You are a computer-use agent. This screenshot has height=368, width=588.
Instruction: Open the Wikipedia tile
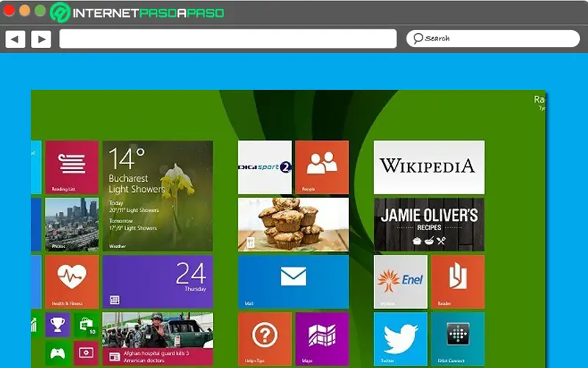(429, 168)
